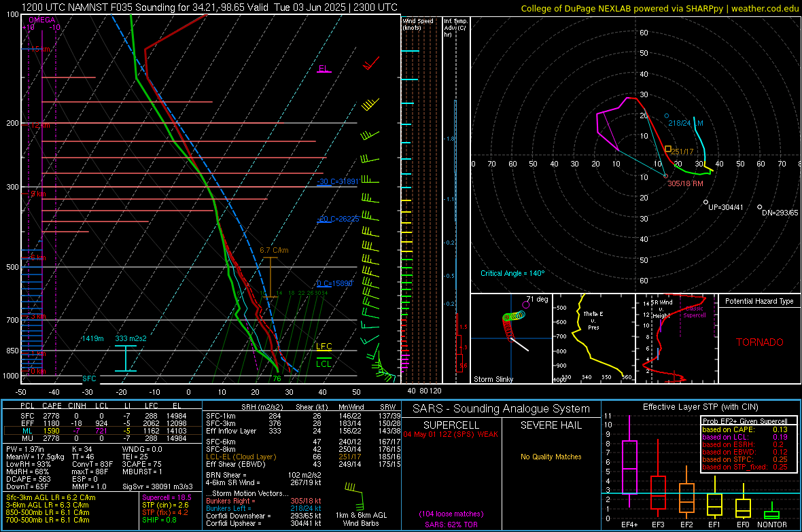Select the magenta OMEGA label
Screen dimensions: 802x532
click(x=42, y=20)
